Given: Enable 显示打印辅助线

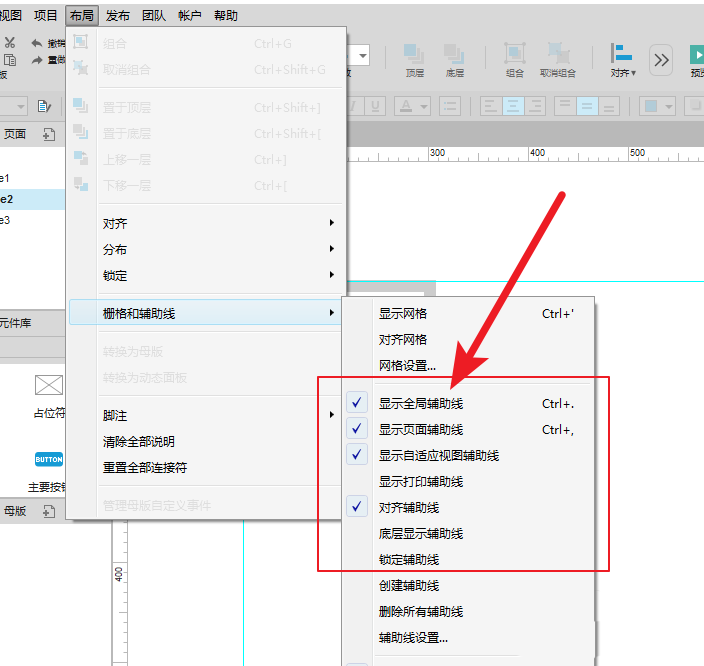Looking at the screenshot, I should pos(468,481).
